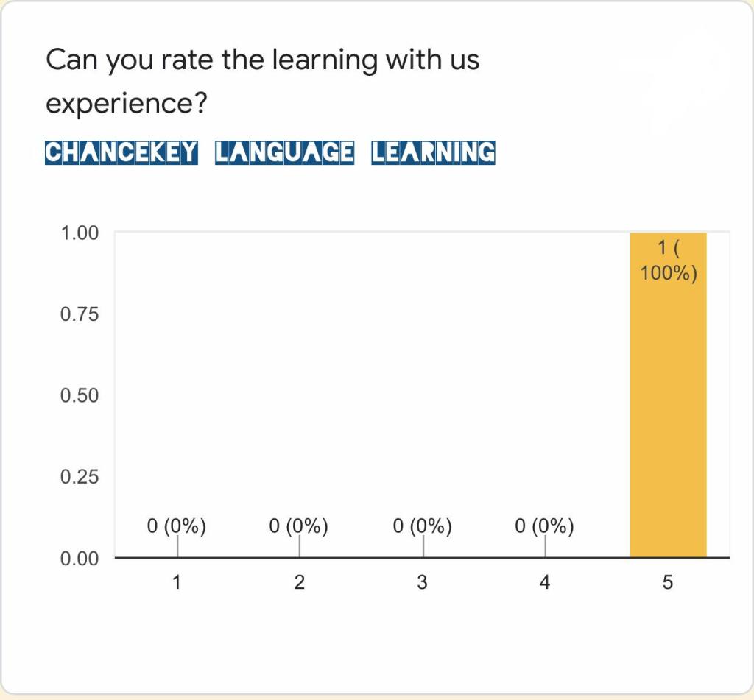Click the "0 (0%)" label above rating 3
The height and width of the screenshot is (700, 754).
[422, 526]
